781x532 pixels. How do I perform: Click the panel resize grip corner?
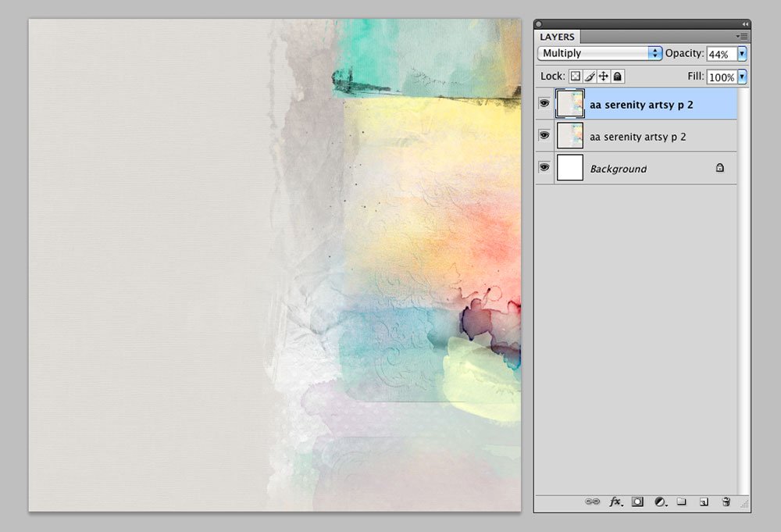coord(744,505)
